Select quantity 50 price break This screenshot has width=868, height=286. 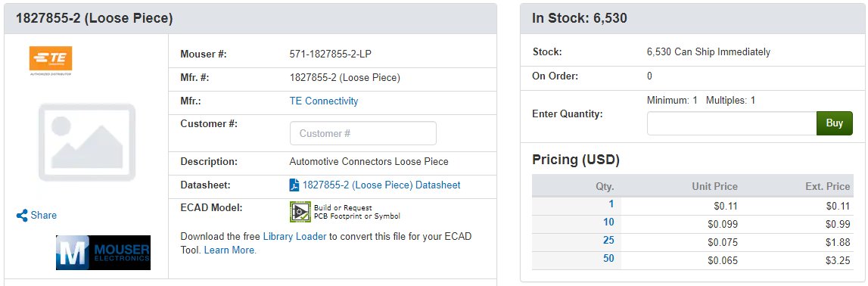pos(609,258)
